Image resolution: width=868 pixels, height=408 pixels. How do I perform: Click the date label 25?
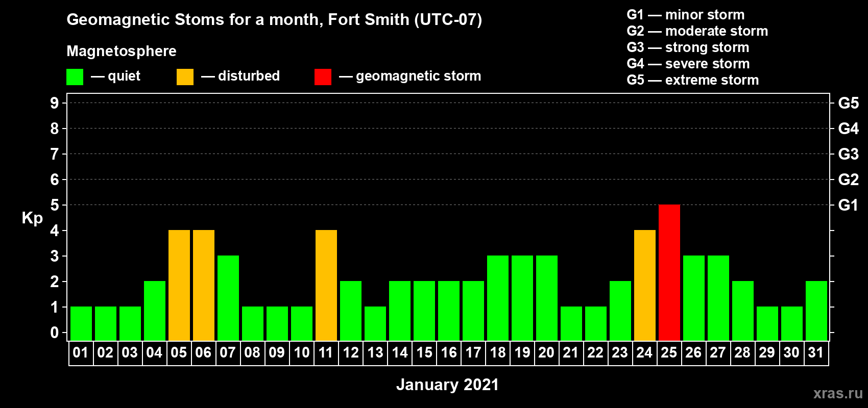click(x=669, y=352)
